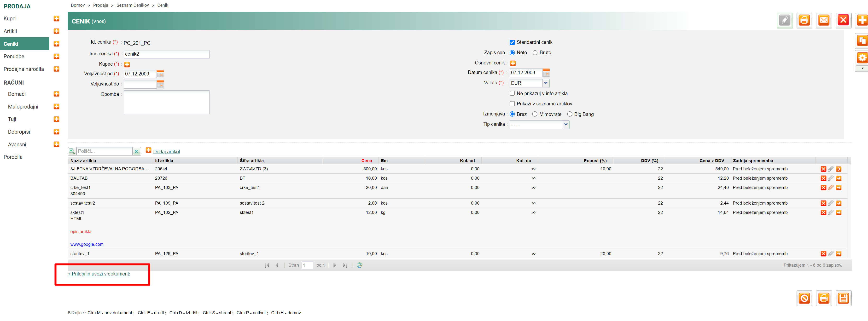The width and height of the screenshot is (868, 321).
Task: Click the Dodaj artikel link
Action: point(166,152)
